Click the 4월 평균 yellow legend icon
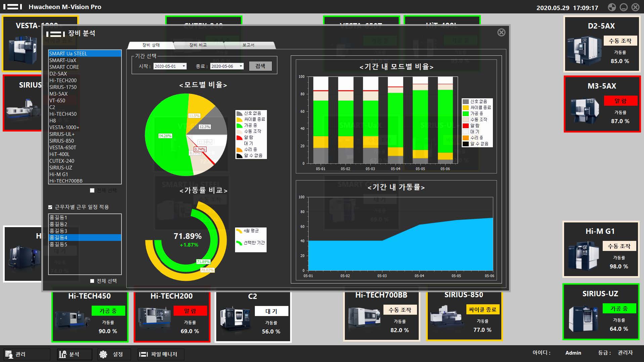This screenshot has height=362, width=644. point(239,231)
